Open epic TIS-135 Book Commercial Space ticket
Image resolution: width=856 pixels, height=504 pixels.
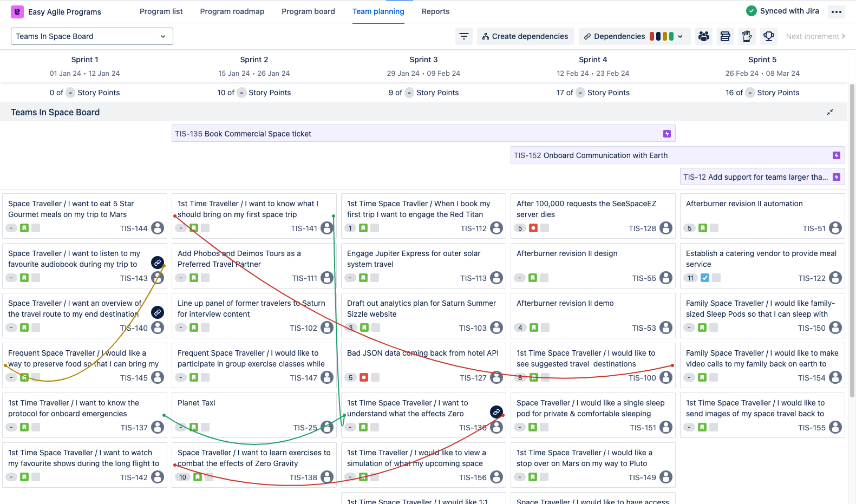pos(423,134)
